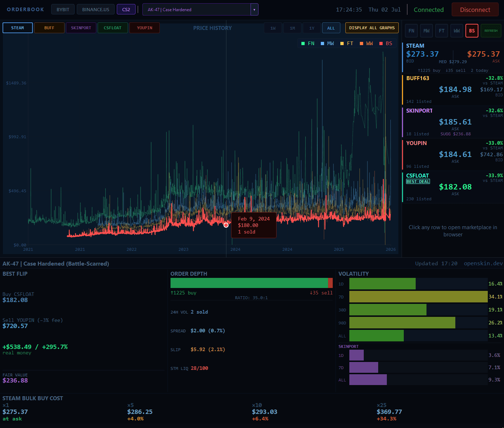504x428 pixels.
Task: Toggle MW series in chart legend
Action: (x=327, y=43)
